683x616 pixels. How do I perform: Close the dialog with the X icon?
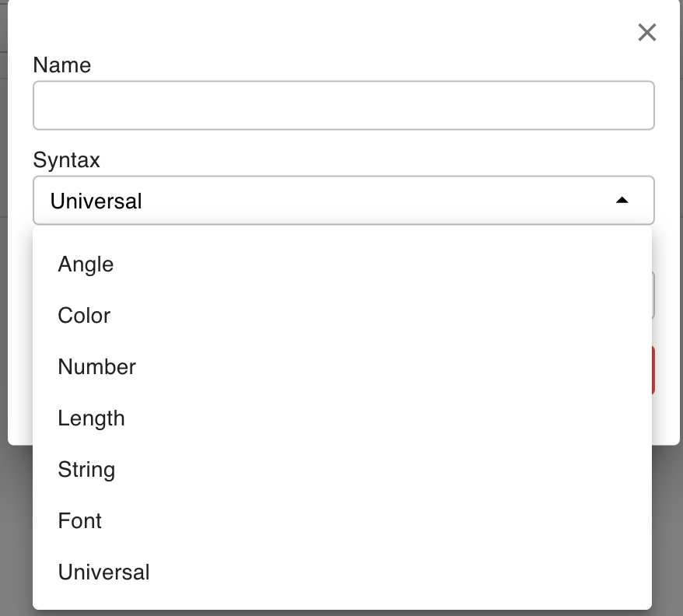point(646,33)
